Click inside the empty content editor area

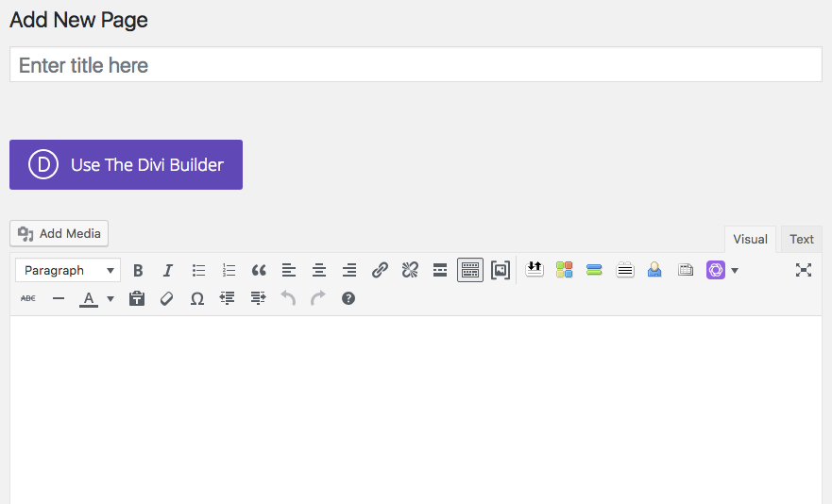pyautogui.click(x=416, y=410)
